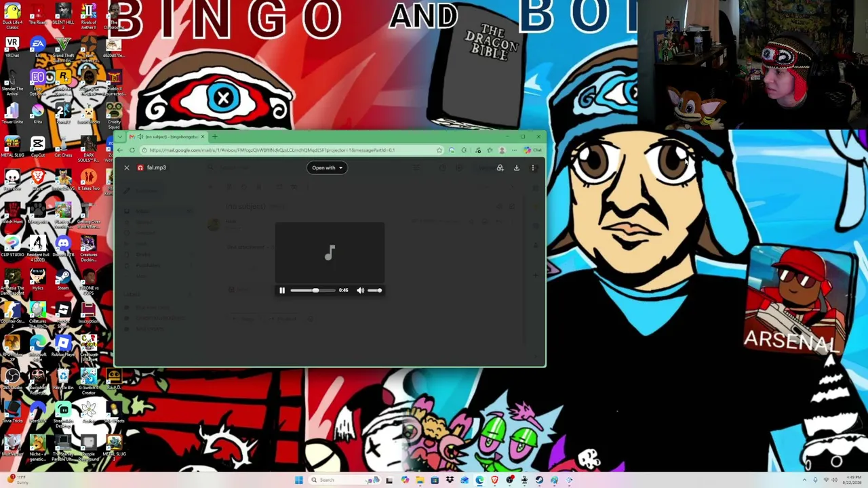Open the Portal 2 desktop shortcut
The height and width of the screenshot is (488, 868).
(63, 113)
